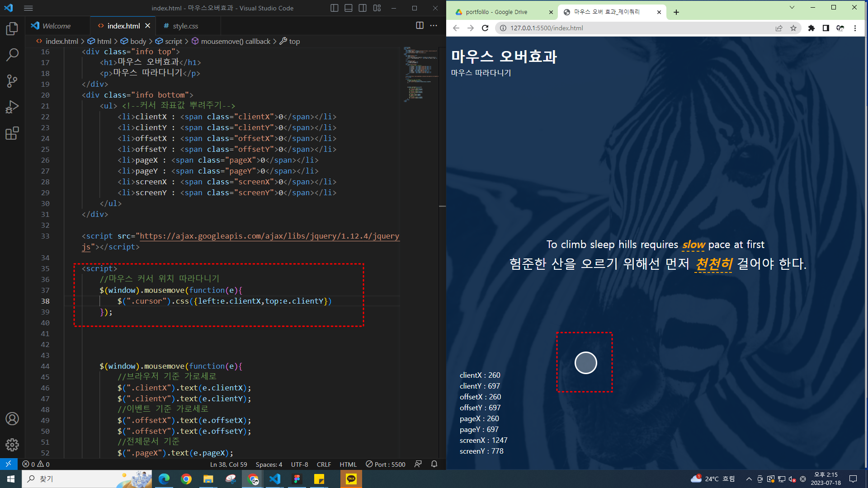This screenshot has height=488, width=868.
Task: Click the Chrome extensions puzzle icon
Action: [x=811, y=28]
